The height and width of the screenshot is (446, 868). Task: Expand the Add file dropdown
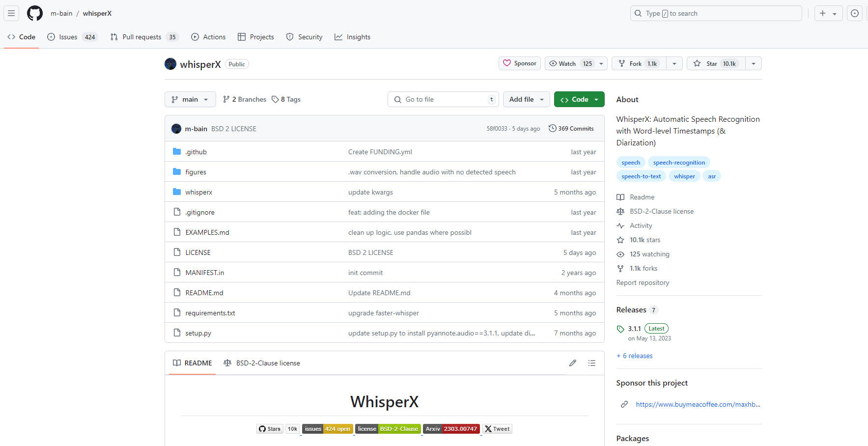pos(526,99)
